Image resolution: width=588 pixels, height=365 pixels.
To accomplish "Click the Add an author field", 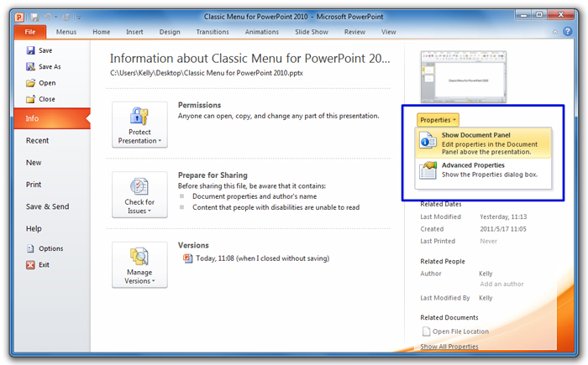I will (501, 284).
